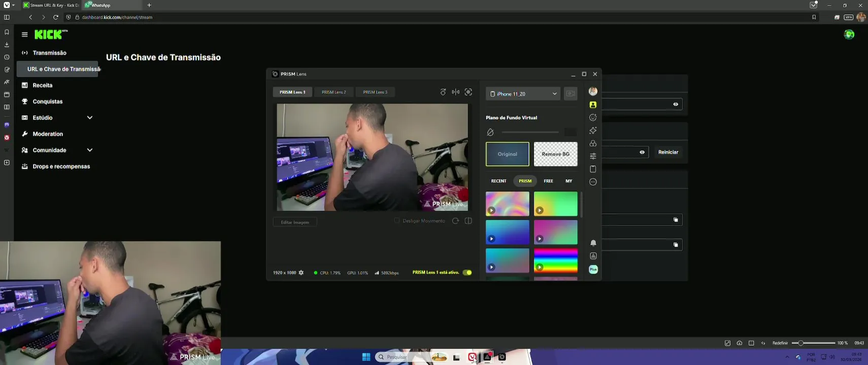Reveal hidden value next to Reiniciar
868x365 pixels.
(x=642, y=152)
